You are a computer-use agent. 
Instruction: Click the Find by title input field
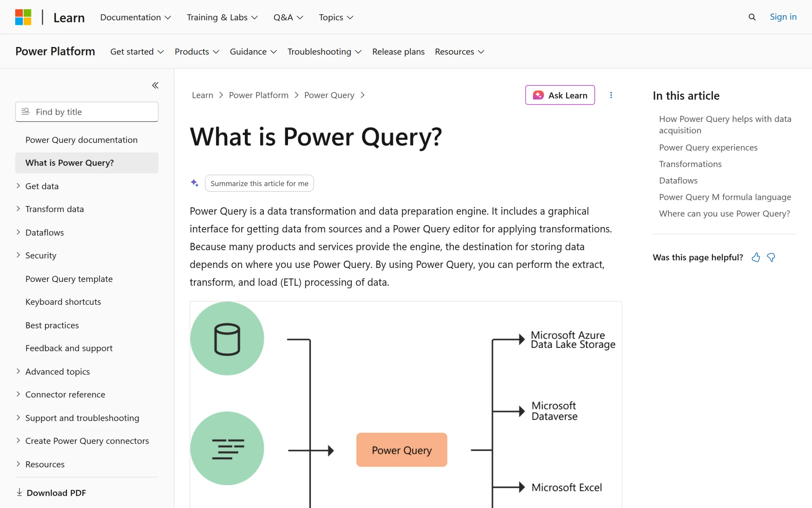click(x=87, y=112)
